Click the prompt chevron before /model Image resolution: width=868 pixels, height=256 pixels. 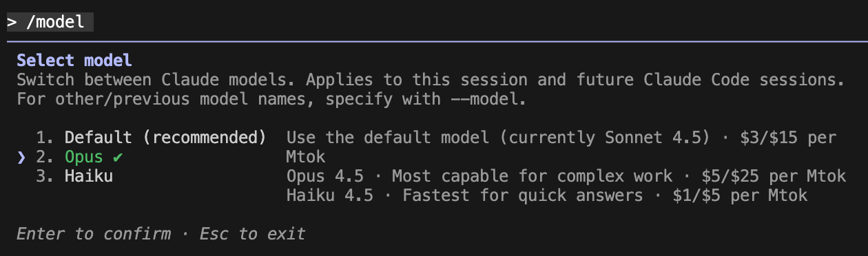pos(12,22)
